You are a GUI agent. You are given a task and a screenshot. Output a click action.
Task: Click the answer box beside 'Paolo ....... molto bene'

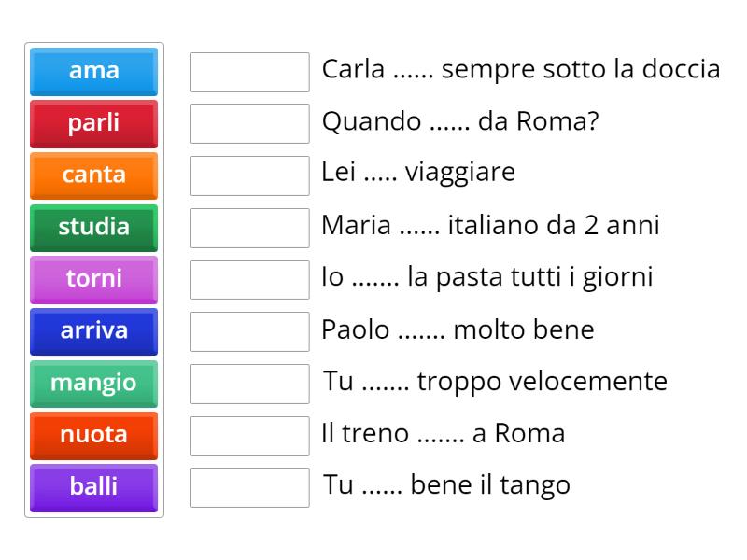[248, 330]
